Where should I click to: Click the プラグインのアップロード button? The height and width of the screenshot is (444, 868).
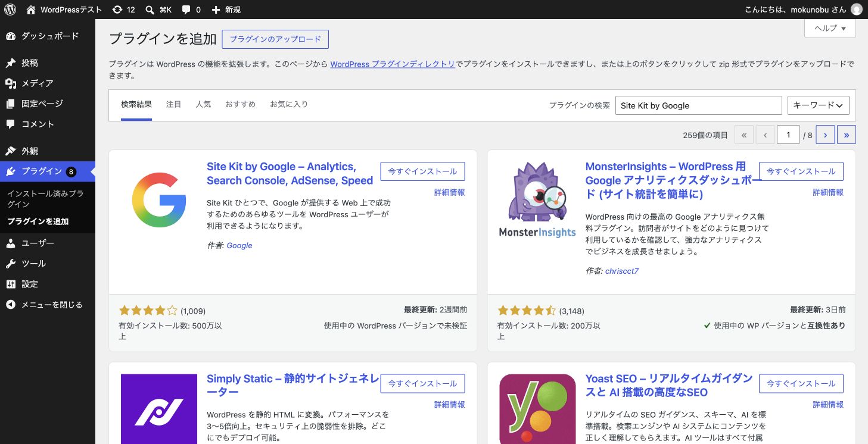(x=275, y=39)
